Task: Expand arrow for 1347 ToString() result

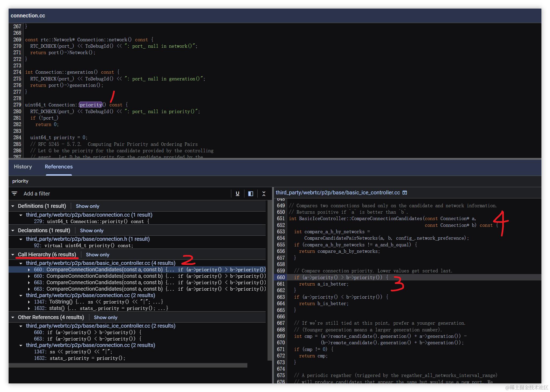Action: pyautogui.click(x=29, y=302)
